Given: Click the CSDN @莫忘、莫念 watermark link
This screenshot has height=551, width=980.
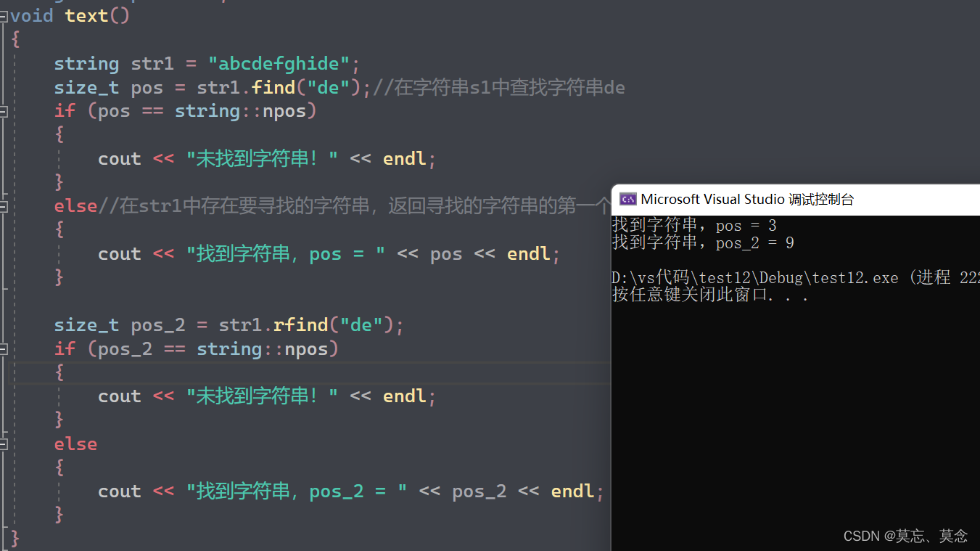Looking at the screenshot, I should click(x=905, y=536).
